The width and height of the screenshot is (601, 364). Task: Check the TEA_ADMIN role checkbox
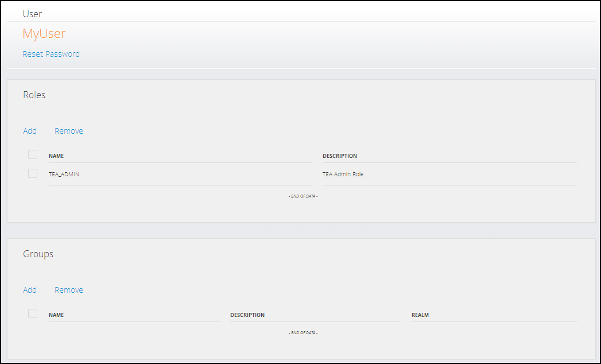(x=33, y=173)
